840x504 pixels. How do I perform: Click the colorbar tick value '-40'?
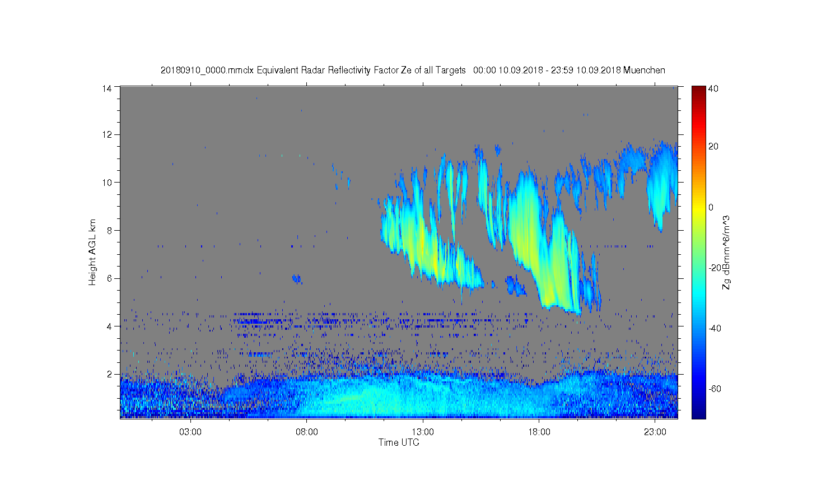tap(715, 328)
